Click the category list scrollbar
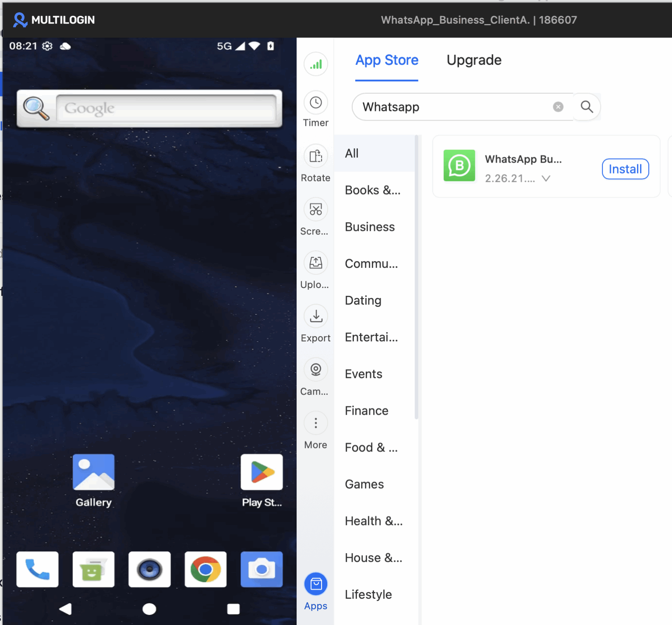Screen dimensions: 672x625 click(x=416, y=277)
